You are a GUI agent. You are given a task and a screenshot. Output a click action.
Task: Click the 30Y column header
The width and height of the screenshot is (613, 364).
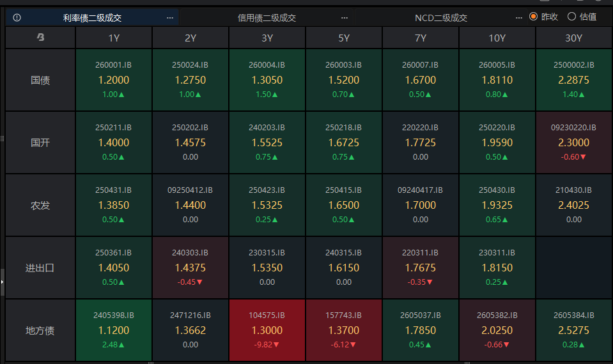tap(574, 38)
